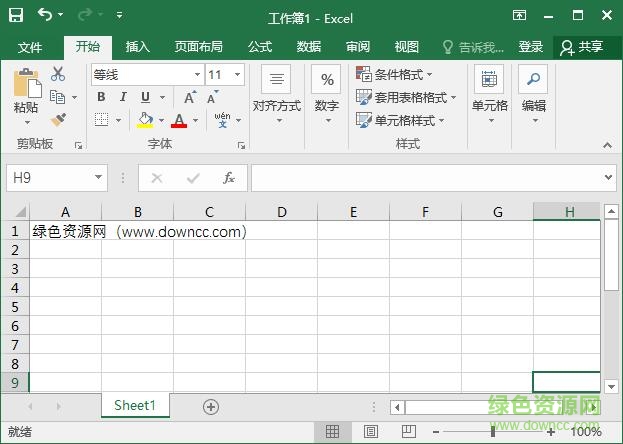The height and width of the screenshot is (444, 623).
Task: Switch to Page Layout view in status bar
Action: (371, 432)
